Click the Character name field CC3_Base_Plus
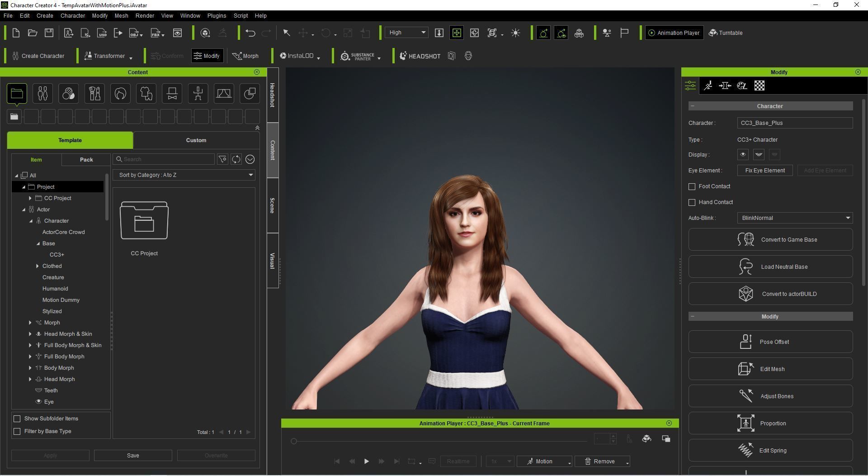 pos(795,123)
